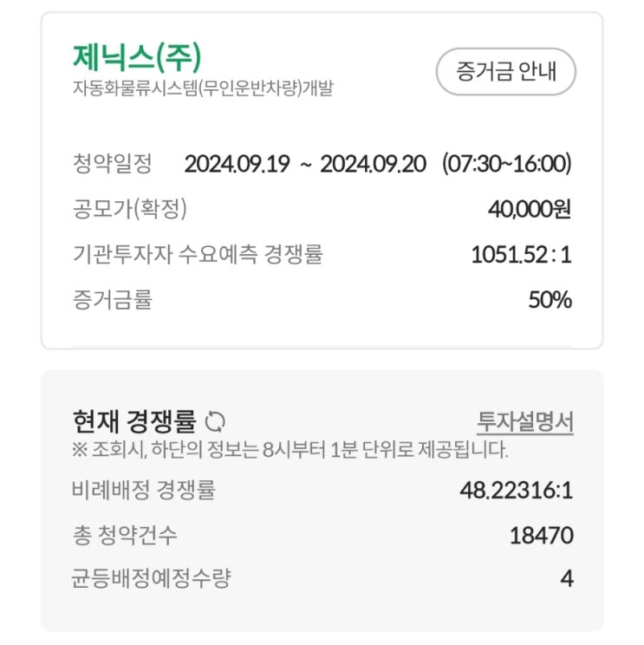Select the 공모가(확정) label
Viewport: 644px width, 645px height.
coord(129,209)
